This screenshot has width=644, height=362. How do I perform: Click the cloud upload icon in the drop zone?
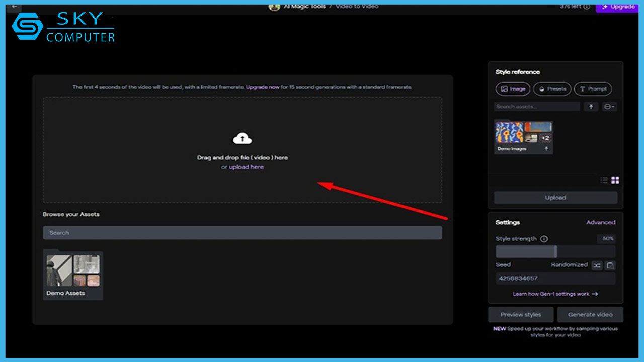[x=242, y=138]
